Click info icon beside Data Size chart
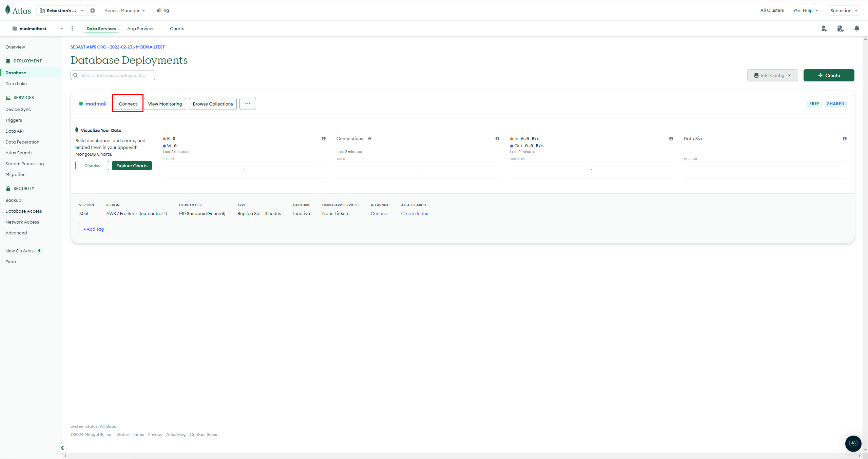Viewport: 868px width, 459px height. tap(845, 138)
